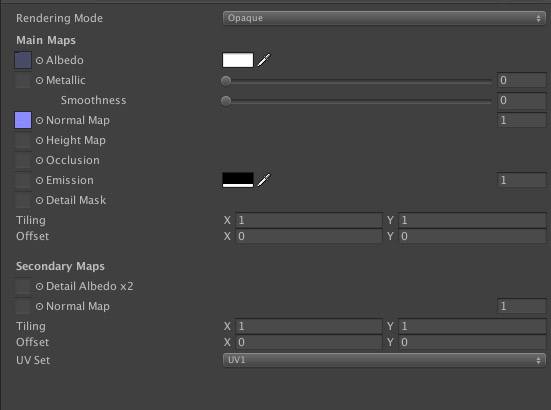This screenshot has width=551, height=410.
Task: Click the Height Map picker circle icon
Action: coord(39,141)
